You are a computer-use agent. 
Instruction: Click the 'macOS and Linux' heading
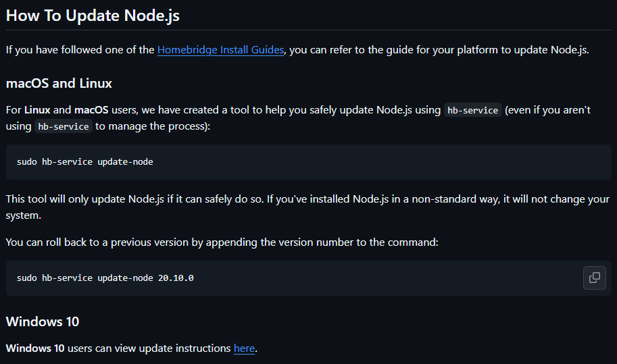[59, 84]
